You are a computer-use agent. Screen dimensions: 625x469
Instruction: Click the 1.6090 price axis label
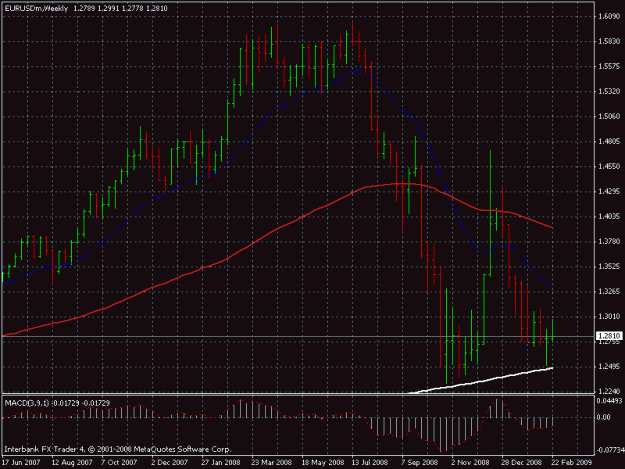609,16
